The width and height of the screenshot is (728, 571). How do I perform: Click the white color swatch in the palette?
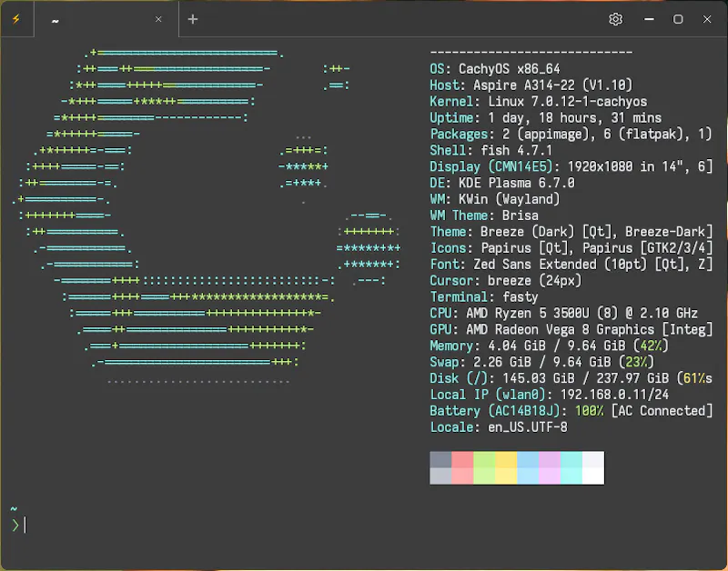click(x=593, y=467)
